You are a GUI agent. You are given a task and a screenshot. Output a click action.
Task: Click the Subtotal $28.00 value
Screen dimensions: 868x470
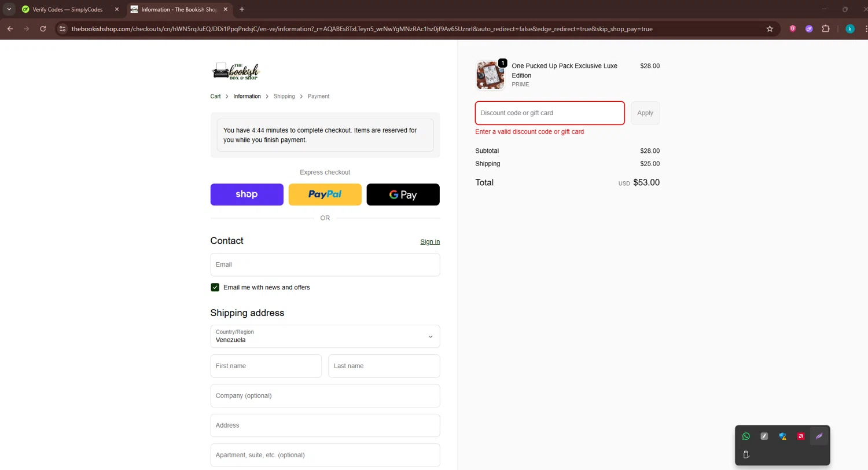pos(650,151)
